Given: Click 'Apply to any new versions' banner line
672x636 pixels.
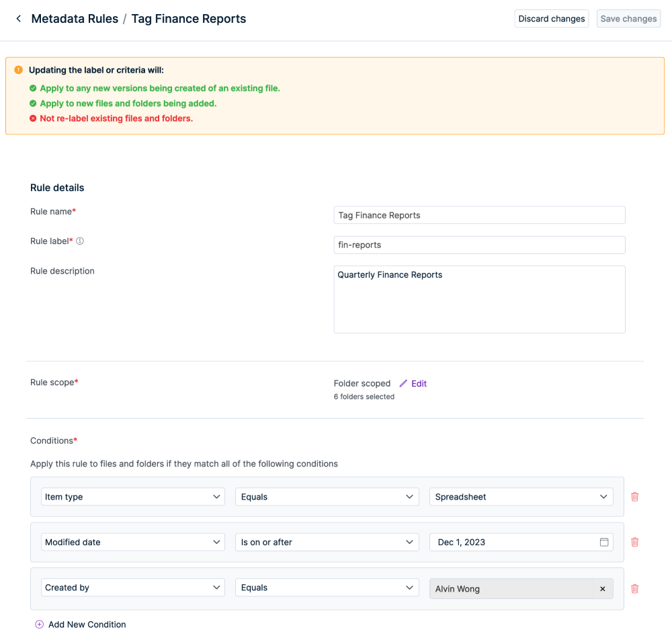Looking at the screenshot, I should pyautogui.click(x=160, y=88).
